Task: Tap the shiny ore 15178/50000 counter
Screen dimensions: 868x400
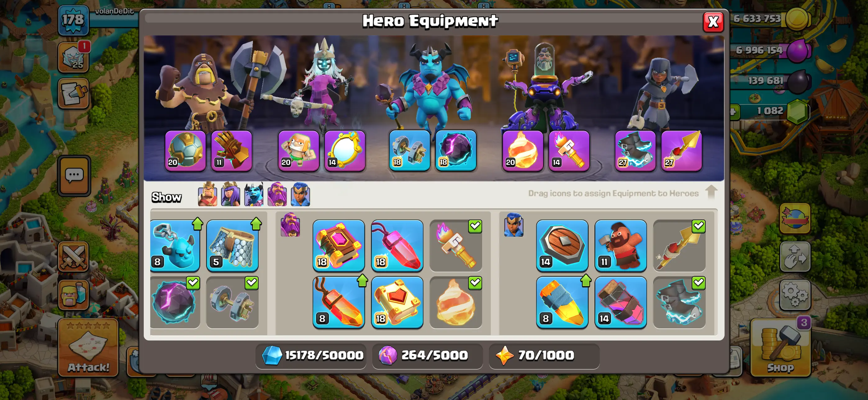Action: click(x=311, y=356)
